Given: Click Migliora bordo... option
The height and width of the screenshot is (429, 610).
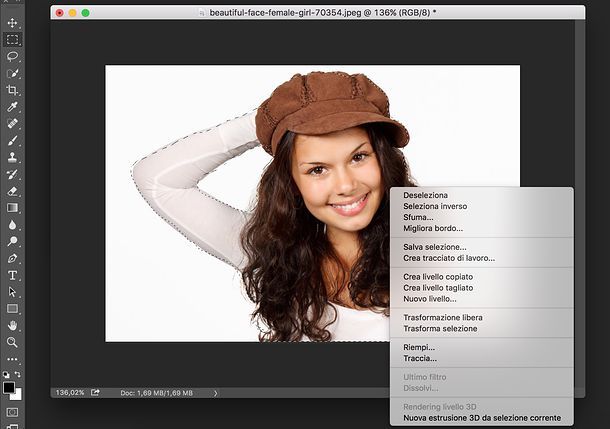Looking at the screenshot, I should pyautogui.click(x=433, y=228).
